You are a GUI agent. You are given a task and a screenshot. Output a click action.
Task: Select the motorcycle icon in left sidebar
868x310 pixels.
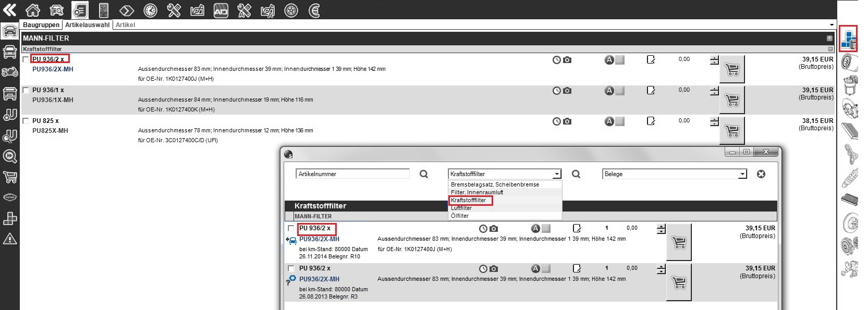click(10, 72)
